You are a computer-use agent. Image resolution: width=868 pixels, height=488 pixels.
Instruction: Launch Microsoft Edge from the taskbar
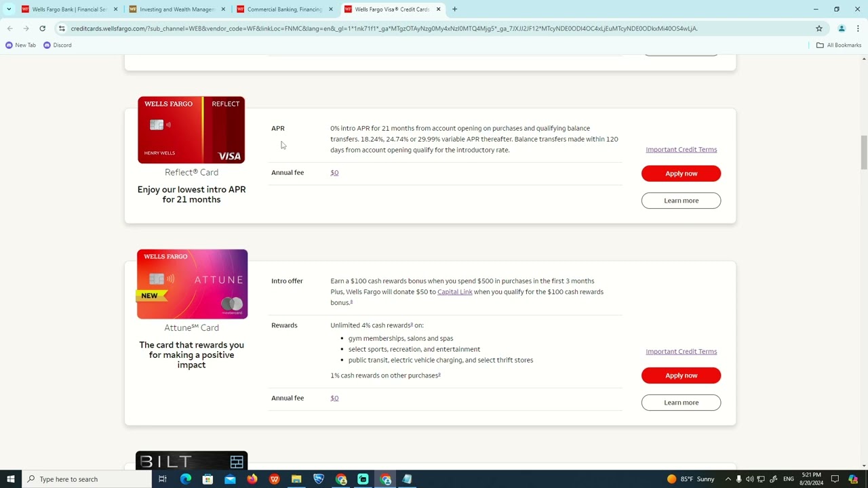point(185,479)
